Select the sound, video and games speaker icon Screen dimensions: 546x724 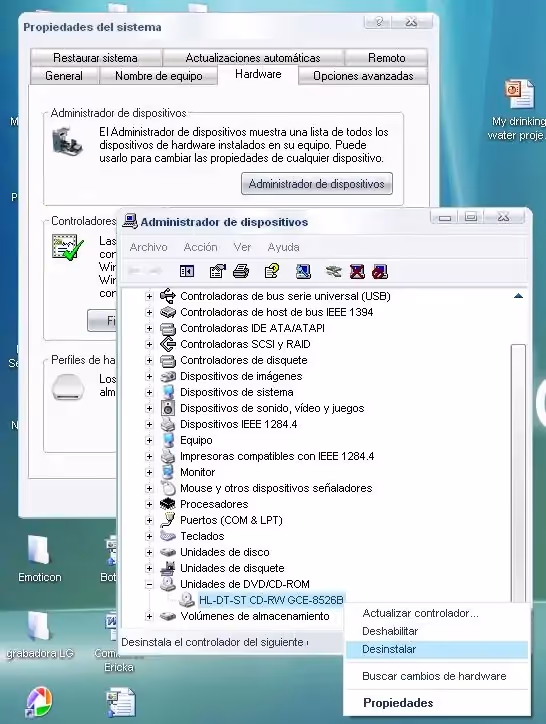point(168,408)
